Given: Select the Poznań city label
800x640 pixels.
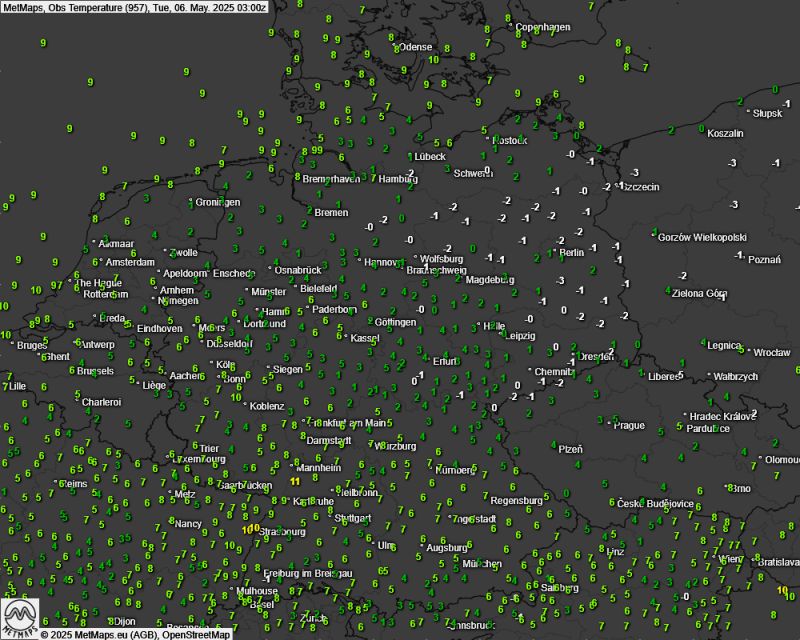Looking at the screenshot, I should point(764,260).
